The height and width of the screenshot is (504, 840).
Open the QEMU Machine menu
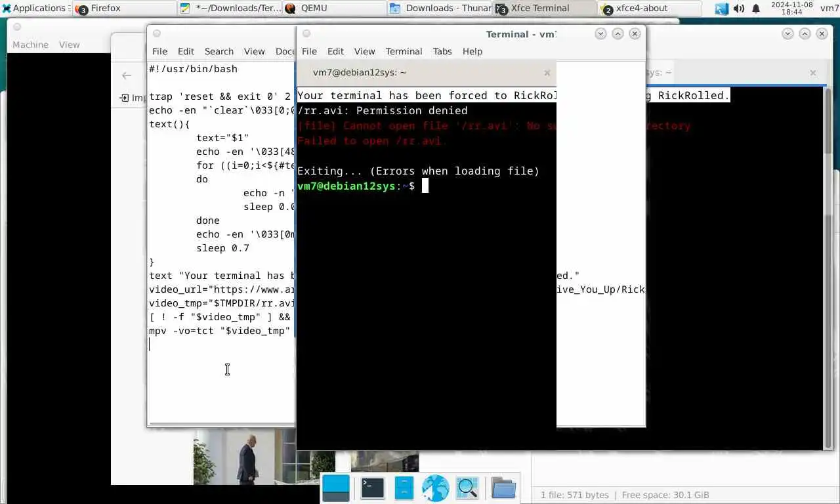31,45
